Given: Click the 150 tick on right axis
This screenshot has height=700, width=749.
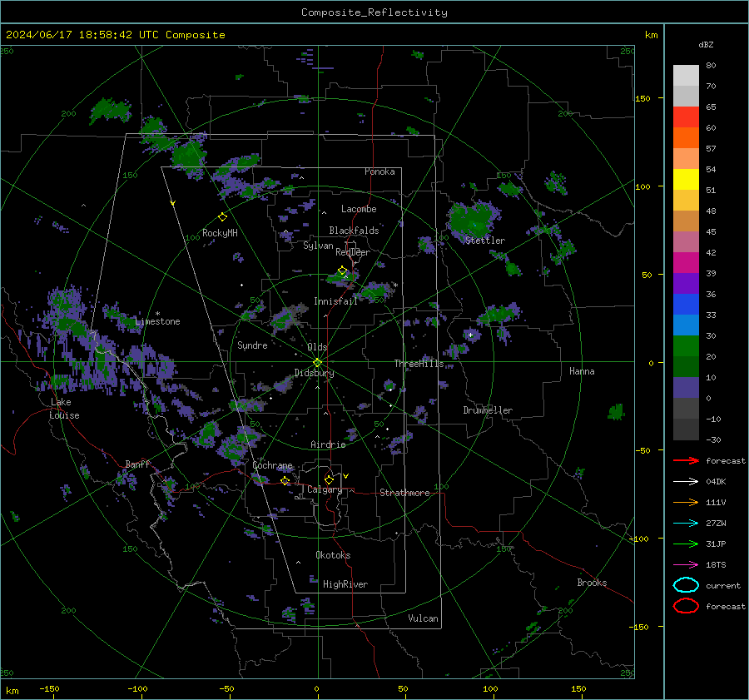Looking at the screenshot, I should coord(642,98).
